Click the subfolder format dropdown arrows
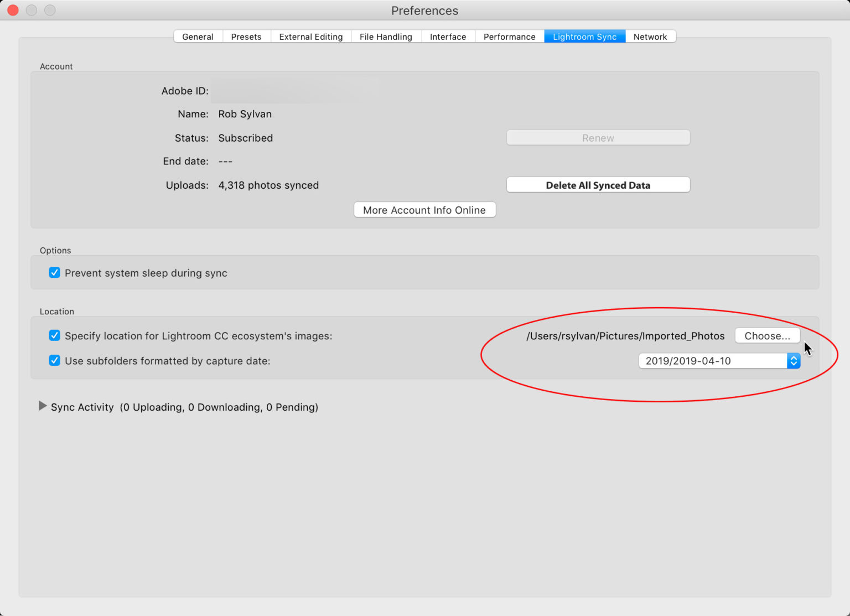Viewport: 850px width, 616px height. pyautogui.click(x=794, y=360)
